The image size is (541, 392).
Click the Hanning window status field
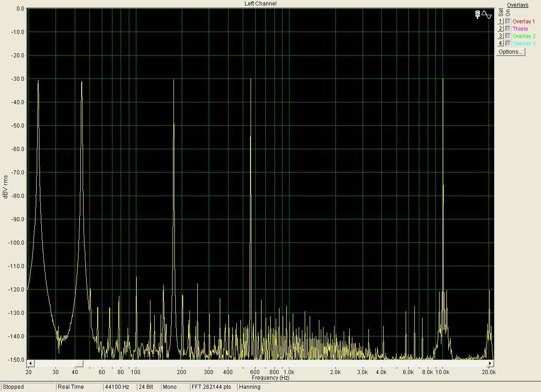(x=254, y=387)
